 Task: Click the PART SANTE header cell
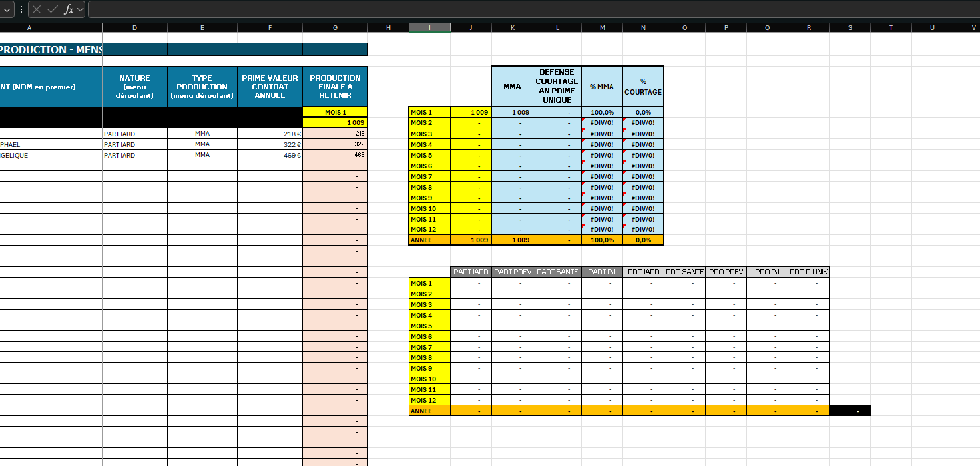point(557,272)
